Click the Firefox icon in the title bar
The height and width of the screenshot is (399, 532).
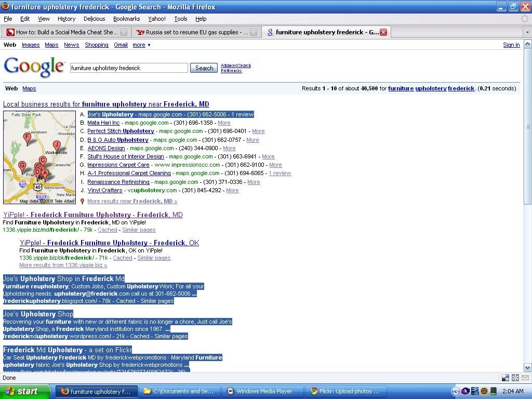5,6
